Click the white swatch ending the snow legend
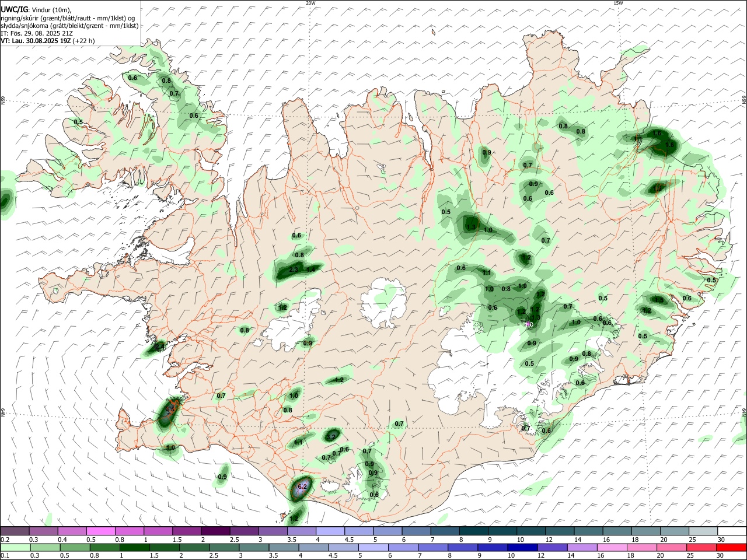The width and height of the screenshot is (747, 560). pyautogui.click(x=731, y=531)
